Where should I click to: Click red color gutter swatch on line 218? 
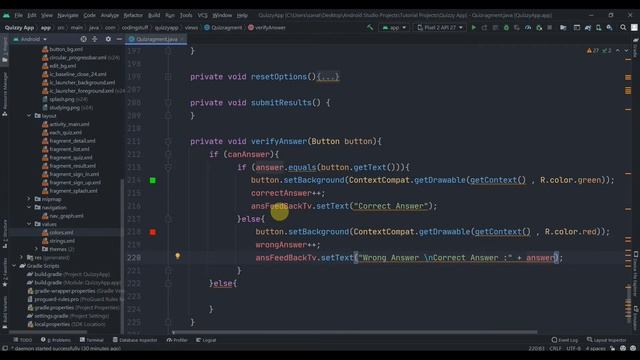153,232
